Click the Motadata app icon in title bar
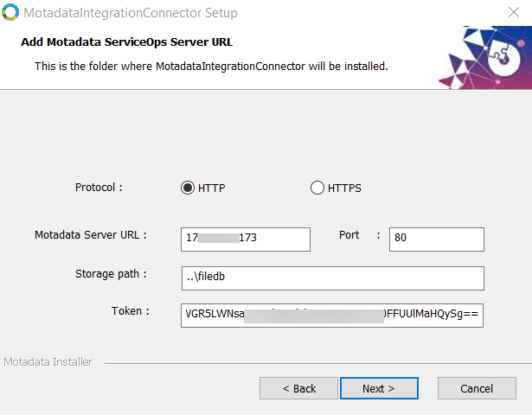 point(10,14)
